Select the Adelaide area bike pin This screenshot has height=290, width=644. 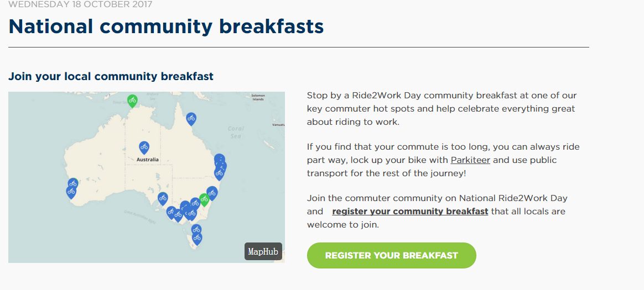163,198
